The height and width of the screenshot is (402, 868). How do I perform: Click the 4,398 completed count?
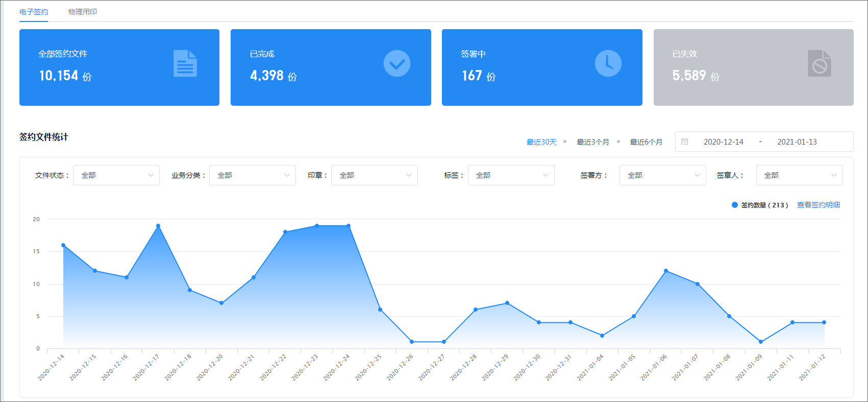point(267,76)
